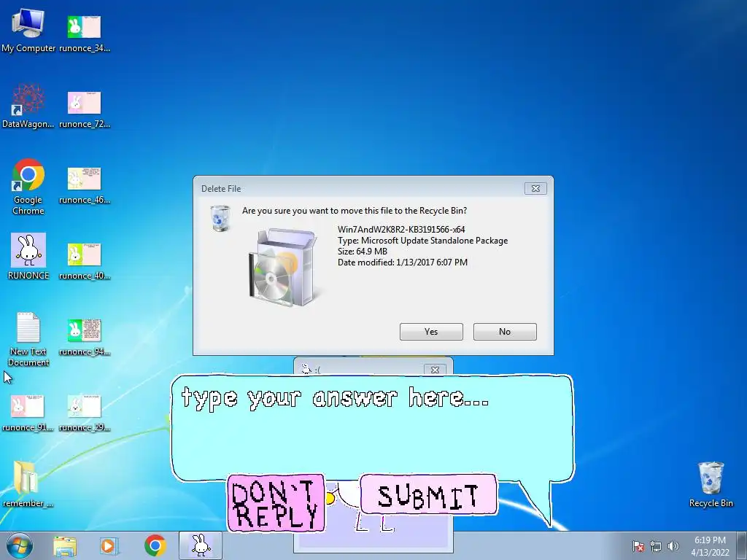
Task: Open the clock showing 6:19 PM
Action: pyautogui.click(x=710, y=545)
